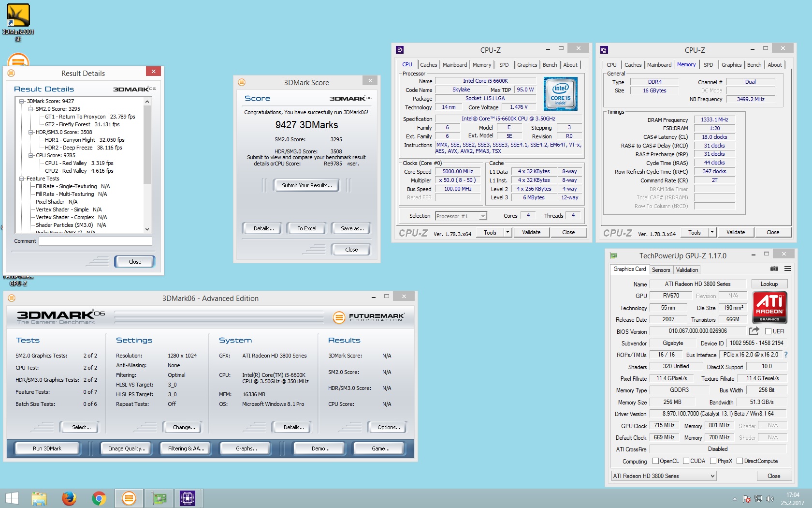Image resolution: width=812 pixels, height=508 pixels.
Task: Click the Image Quality button
Action: (127, 448)
